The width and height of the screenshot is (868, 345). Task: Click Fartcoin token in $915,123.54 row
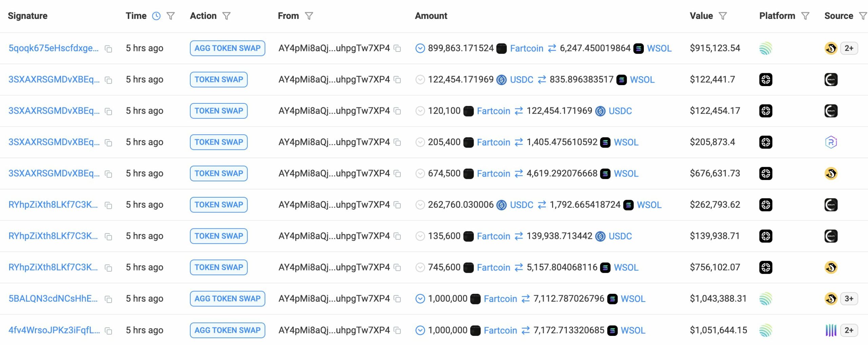click(x=526, y=48)
